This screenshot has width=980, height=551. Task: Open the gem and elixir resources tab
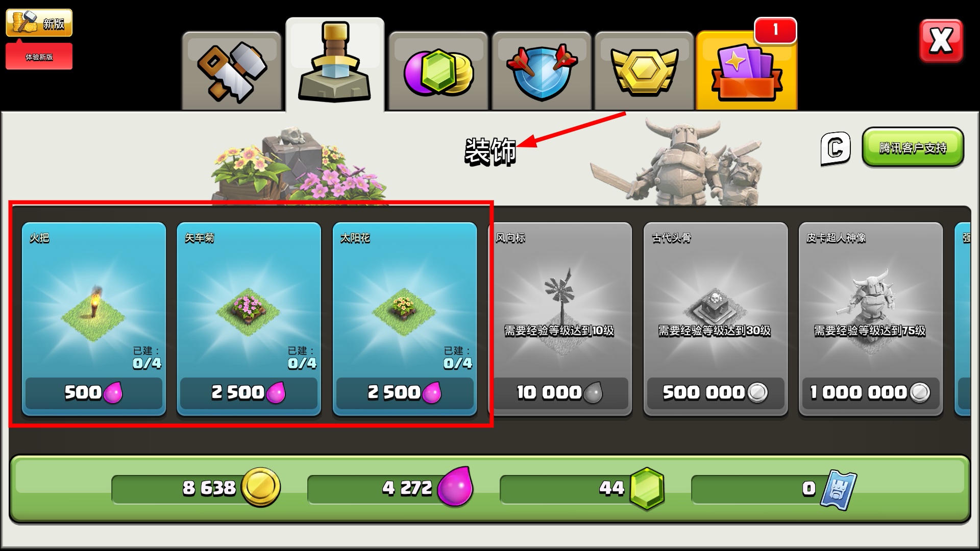(438, 71)
